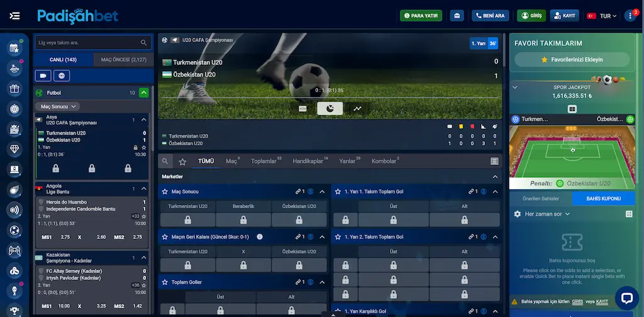The image size is (644, 317).
Task: Open the diamond VIP icon in sidebar
Action: (15, 149)
